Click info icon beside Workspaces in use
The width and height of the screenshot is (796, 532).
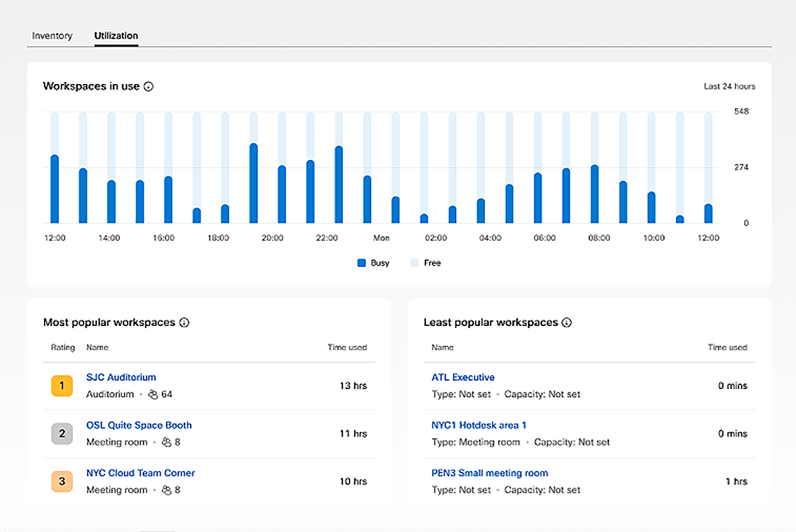point(149,87)
